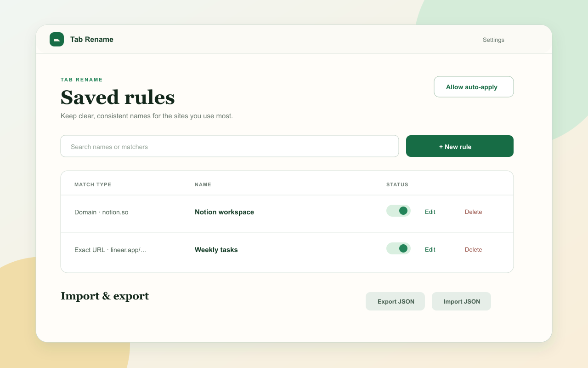588x368 pixels.
Task: Click the NAME column header
Action: [203, 184]
